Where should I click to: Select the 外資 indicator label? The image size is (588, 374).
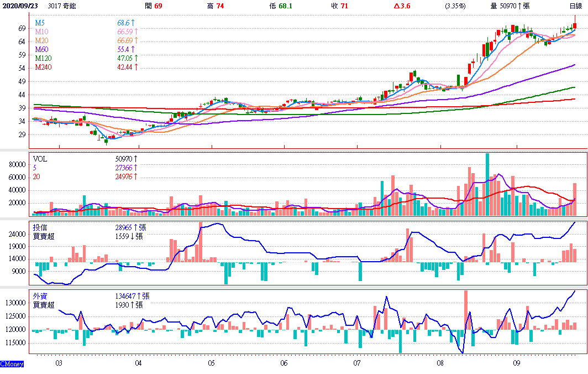(40, 296)
